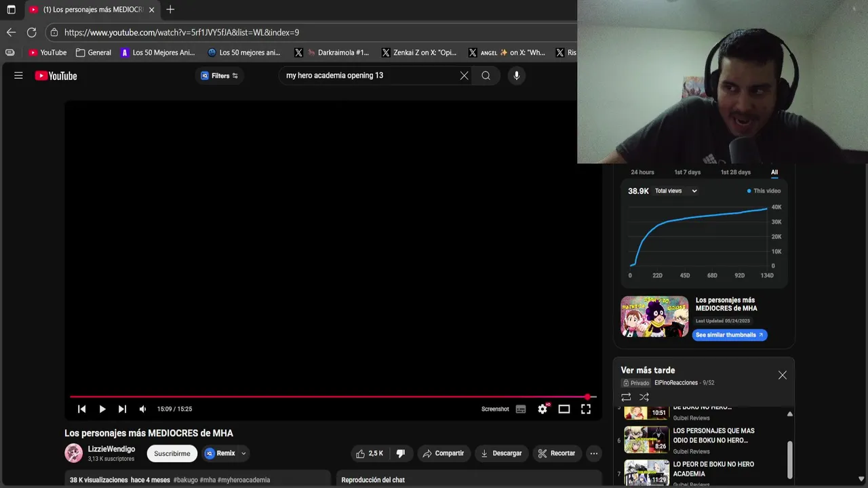Click the vidIQ Remix button
The height and width of the screenshot is (488, 868).
(220, 453)
